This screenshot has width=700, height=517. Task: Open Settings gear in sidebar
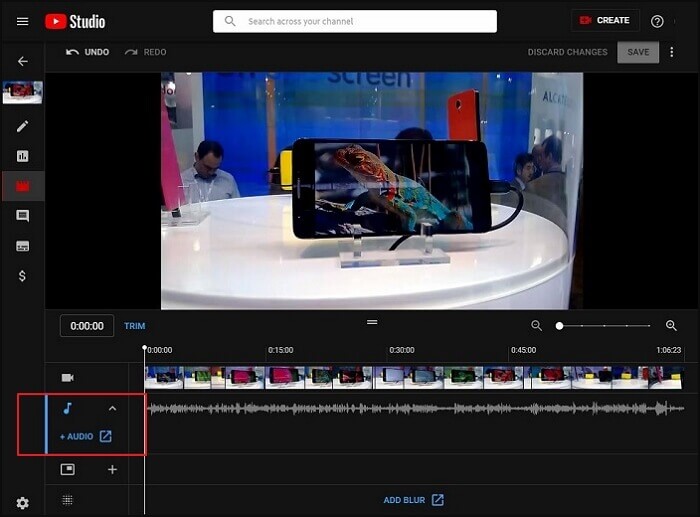(x=22, y=503)
